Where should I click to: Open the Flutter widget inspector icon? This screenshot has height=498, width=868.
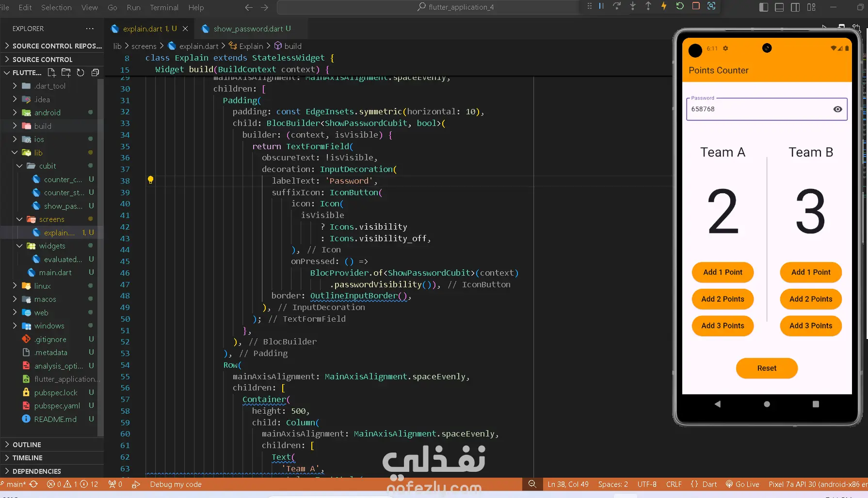tap(711, 6)
